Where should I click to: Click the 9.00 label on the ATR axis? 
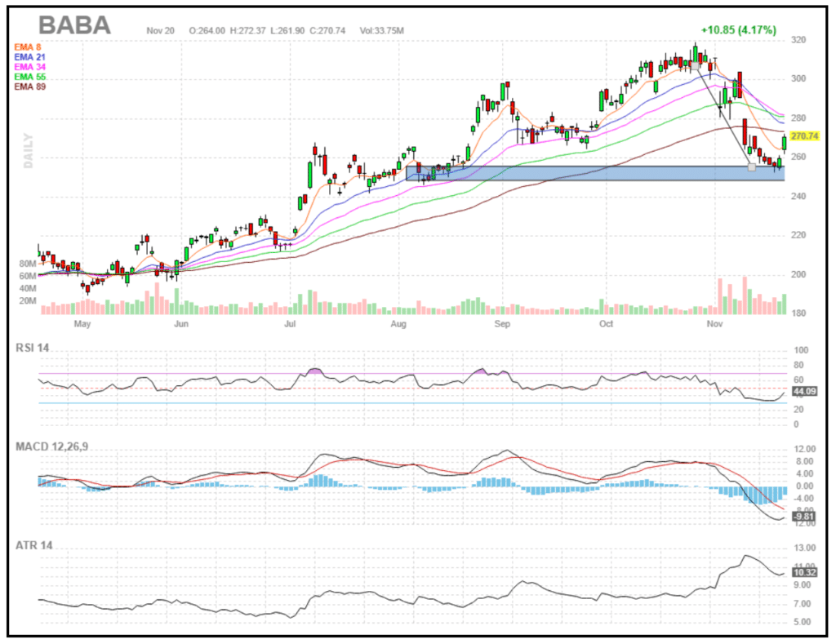point(803,585)
